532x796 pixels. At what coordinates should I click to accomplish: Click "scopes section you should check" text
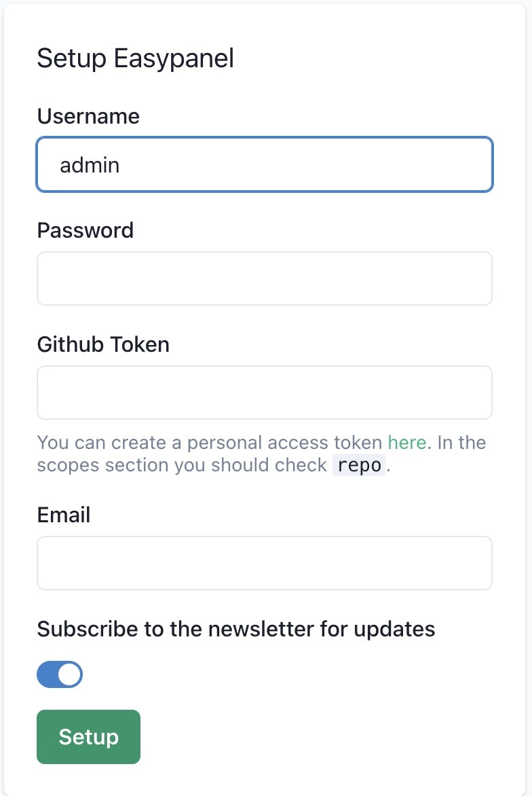point(182,466)
